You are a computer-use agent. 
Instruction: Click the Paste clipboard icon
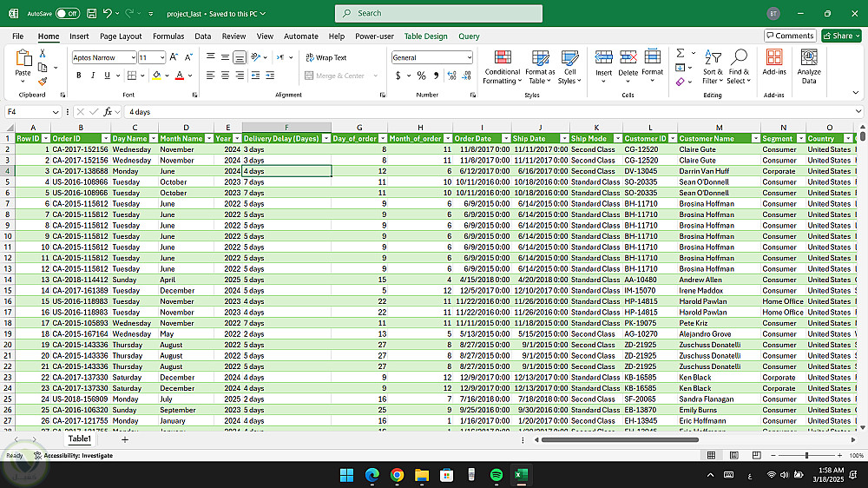click(23, 58)
